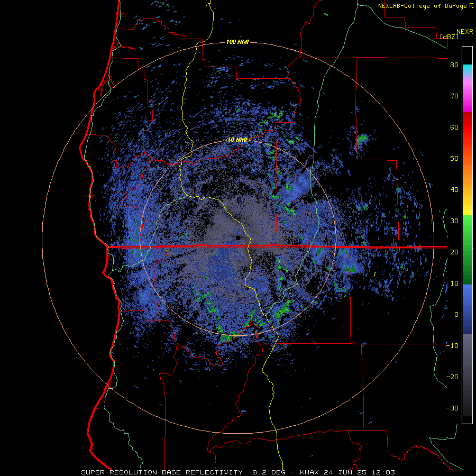Click the black radar site dot at center
The width and height of the screenshot is (476, 476).
pyautogui.click(x=239, y=237)
